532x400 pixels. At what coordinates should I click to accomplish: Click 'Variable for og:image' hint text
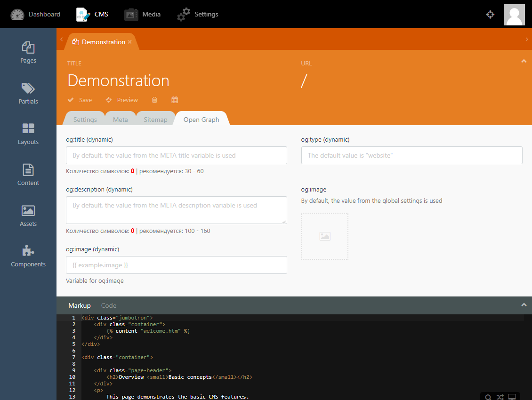click(x=95, y=280)
